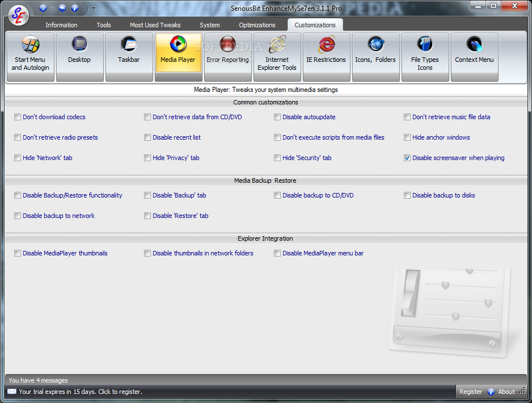Click the Register link in status bar
This screenshot has height=403, width=532.
pyautogui.click(x=471, y=392)
